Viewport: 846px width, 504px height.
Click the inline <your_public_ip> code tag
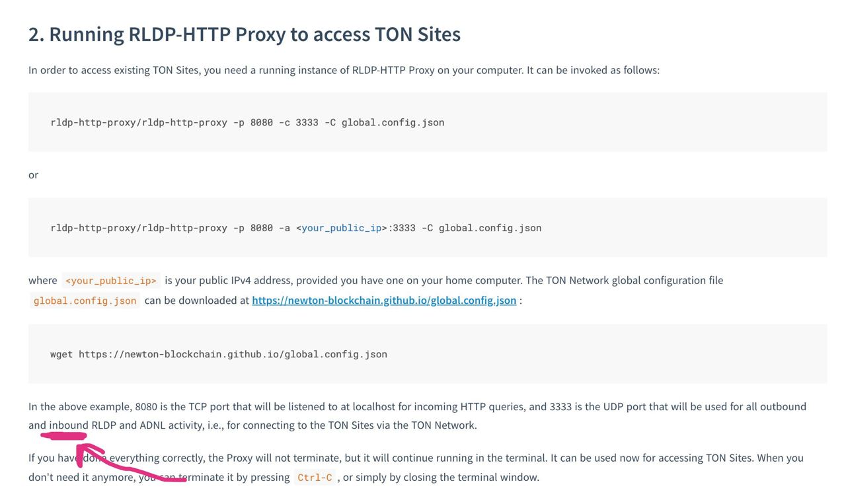[x=111, y=281]
